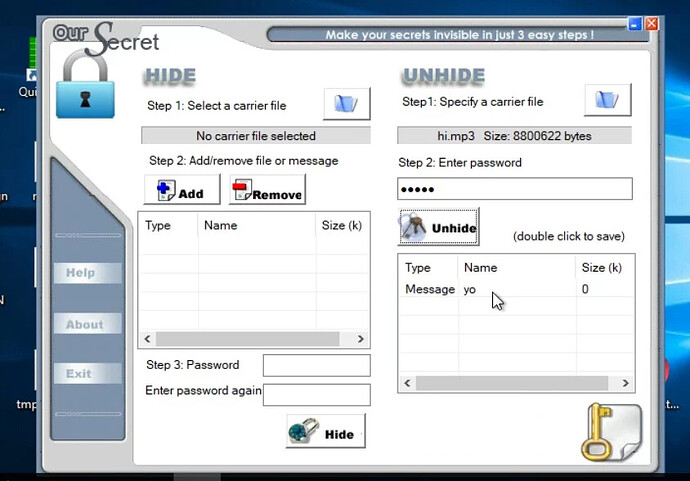This screenshot has width=690, height=481.
Task: Focus the Step 3 Password field
Action: 316,365
